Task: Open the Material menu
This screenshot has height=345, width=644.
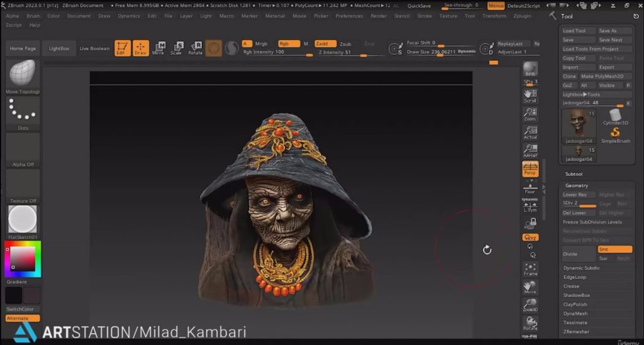Action: (x=275, y=16)
